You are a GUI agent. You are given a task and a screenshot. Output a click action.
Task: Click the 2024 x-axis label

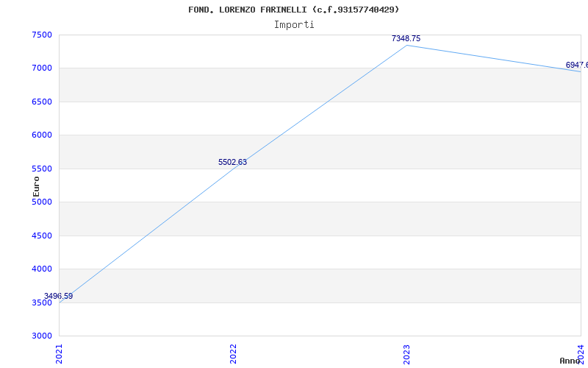point(581,354)
